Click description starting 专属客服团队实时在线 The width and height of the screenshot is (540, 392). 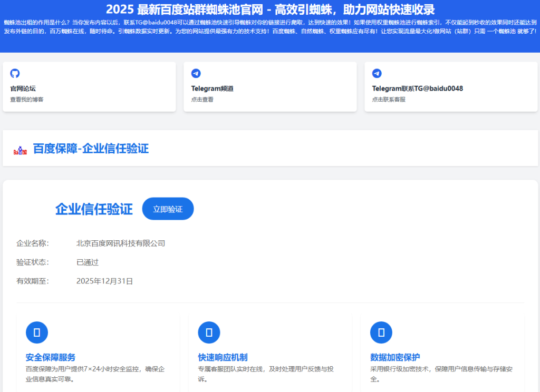point(266,374)
